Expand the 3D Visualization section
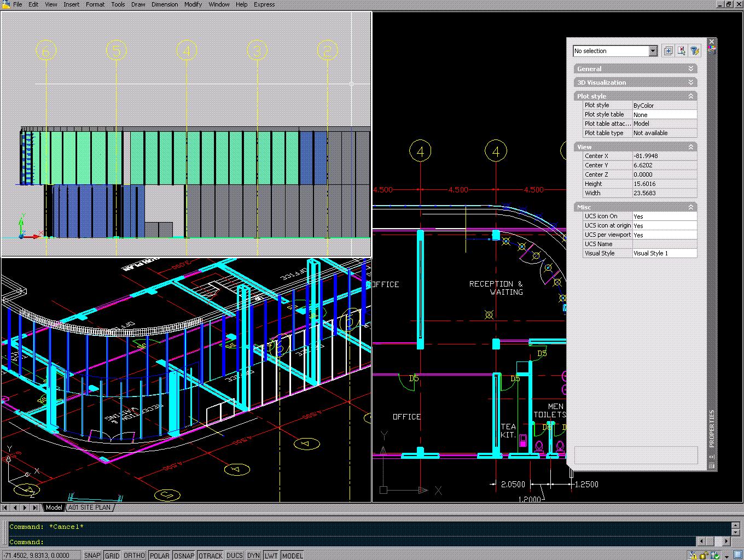The width and height of the screenshot is (744, 560). click(x=636, y=83)
